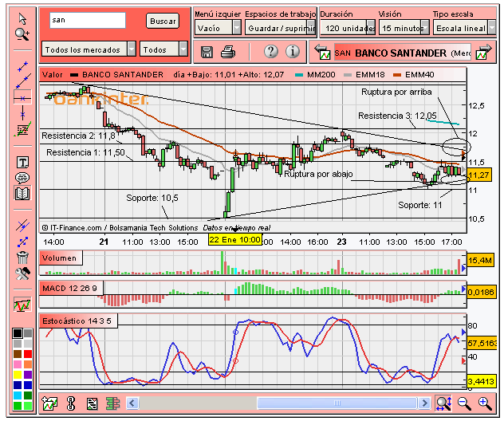Viewport: 504px width, 421px height.
Task: Click the auto-fit zoom magnifier with arrows
Action: pos(443,403)
